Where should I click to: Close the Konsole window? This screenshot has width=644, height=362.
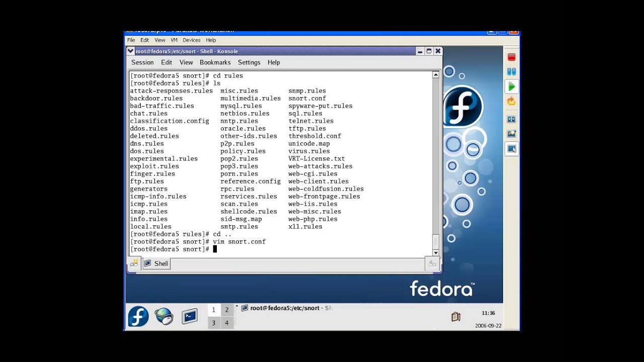438,51
